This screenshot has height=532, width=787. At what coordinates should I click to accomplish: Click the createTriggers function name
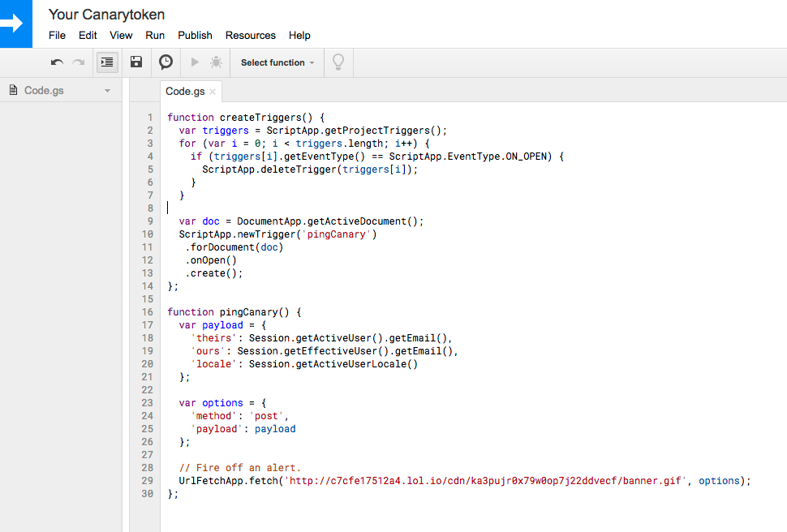coord(260,118)
